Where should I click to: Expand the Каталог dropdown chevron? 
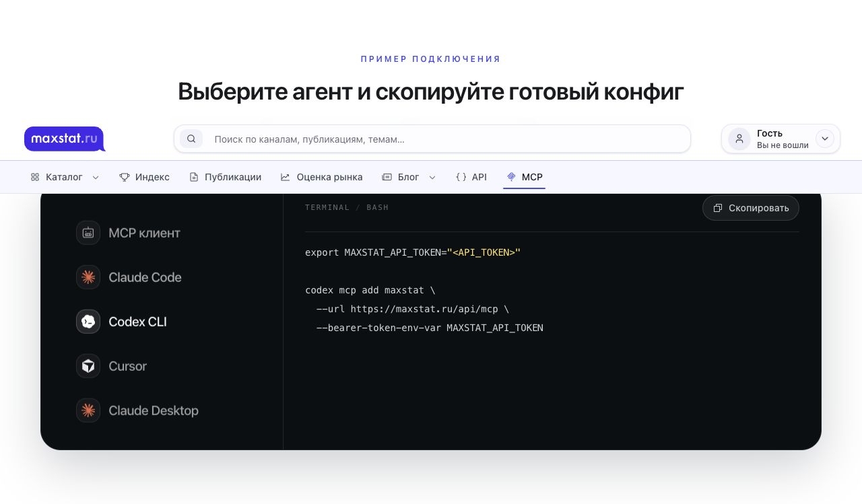[96, 178]
